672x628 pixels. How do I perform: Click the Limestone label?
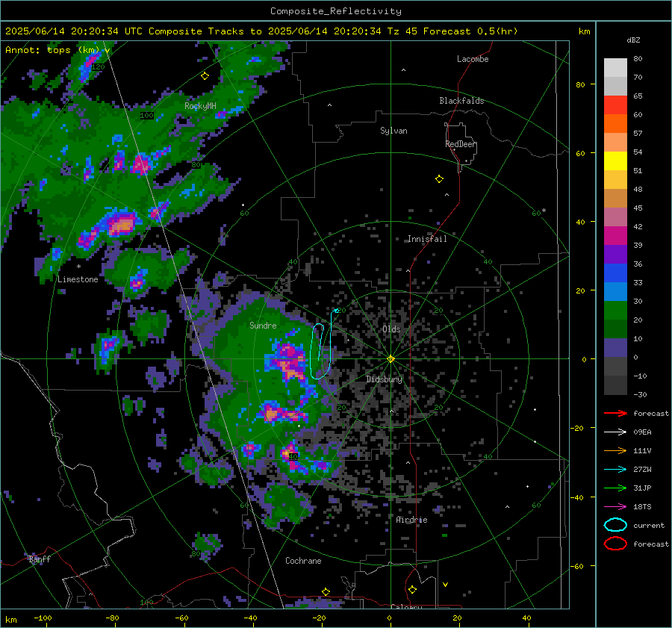(78, 279)
